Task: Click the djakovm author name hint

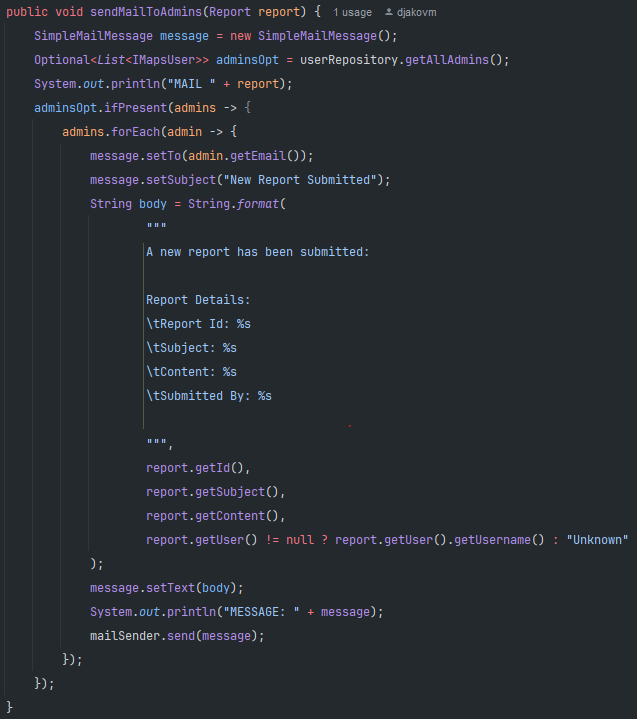Action: point(416,12)
